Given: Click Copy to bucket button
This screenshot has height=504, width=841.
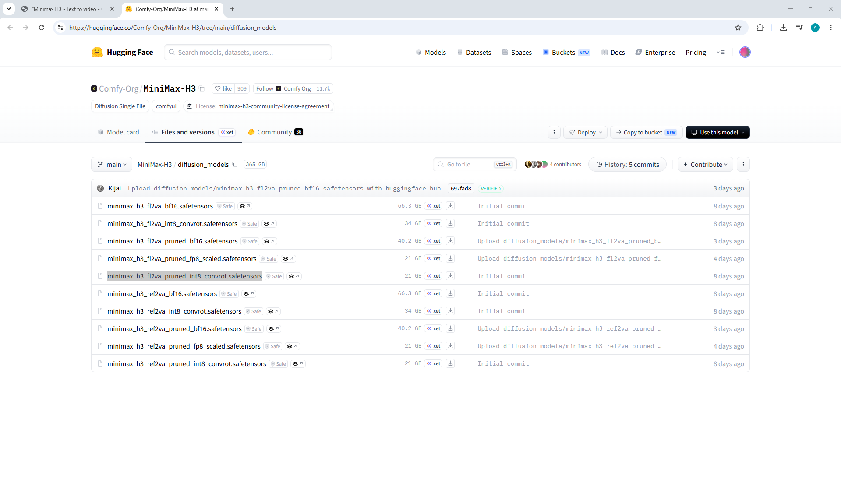Looking at the screenshot, I should coord(646,132).
